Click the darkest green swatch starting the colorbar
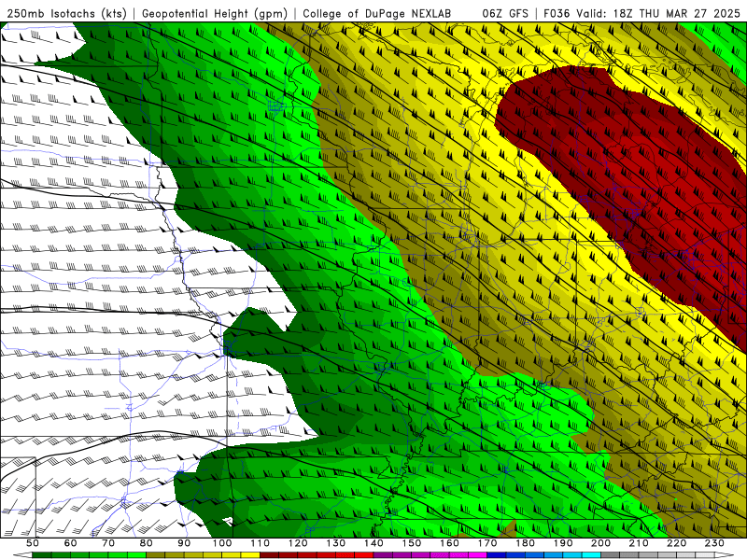747x560 pixels. click(42, 554)
